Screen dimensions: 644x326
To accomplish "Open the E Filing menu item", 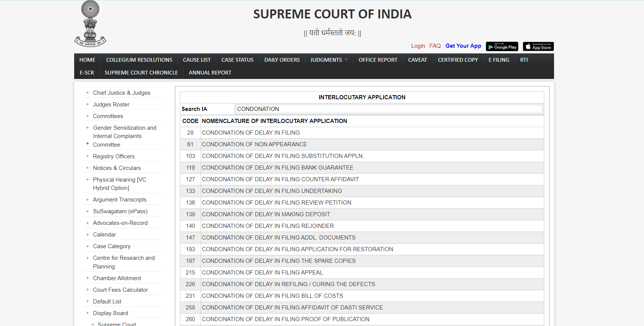I will point(499,60).
